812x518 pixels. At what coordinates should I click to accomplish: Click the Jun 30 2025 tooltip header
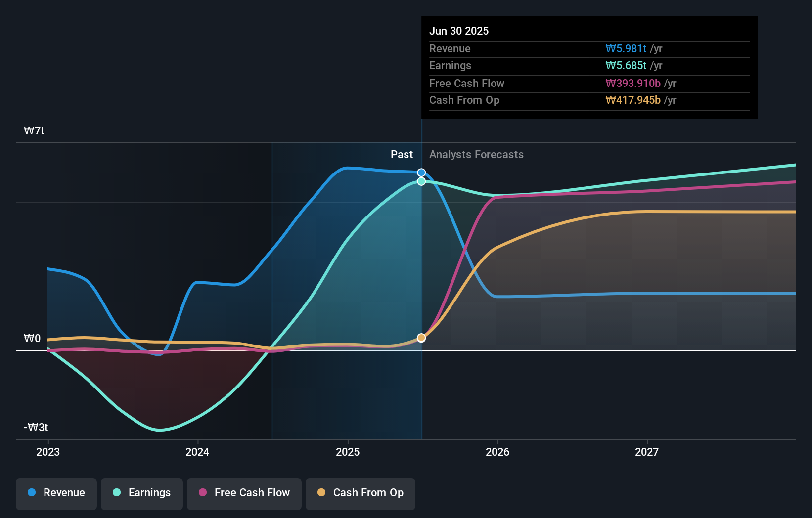tap(459, 31)
